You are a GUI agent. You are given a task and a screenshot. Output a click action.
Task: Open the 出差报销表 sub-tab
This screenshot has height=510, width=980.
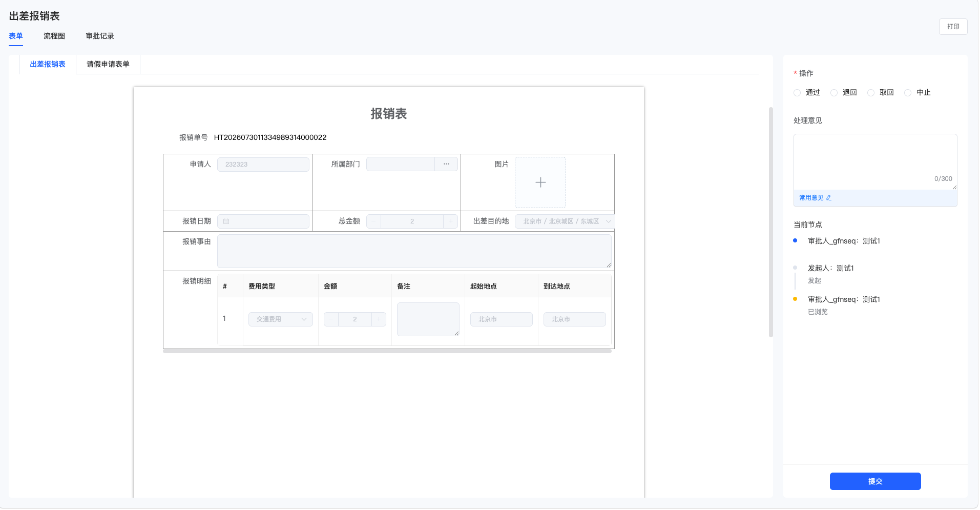coord(48,64)
